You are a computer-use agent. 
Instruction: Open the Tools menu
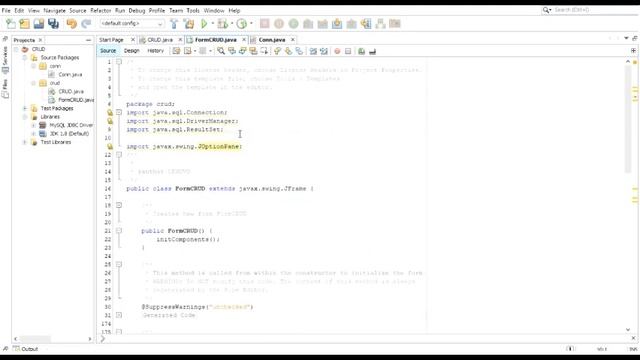tap(193, 11)
